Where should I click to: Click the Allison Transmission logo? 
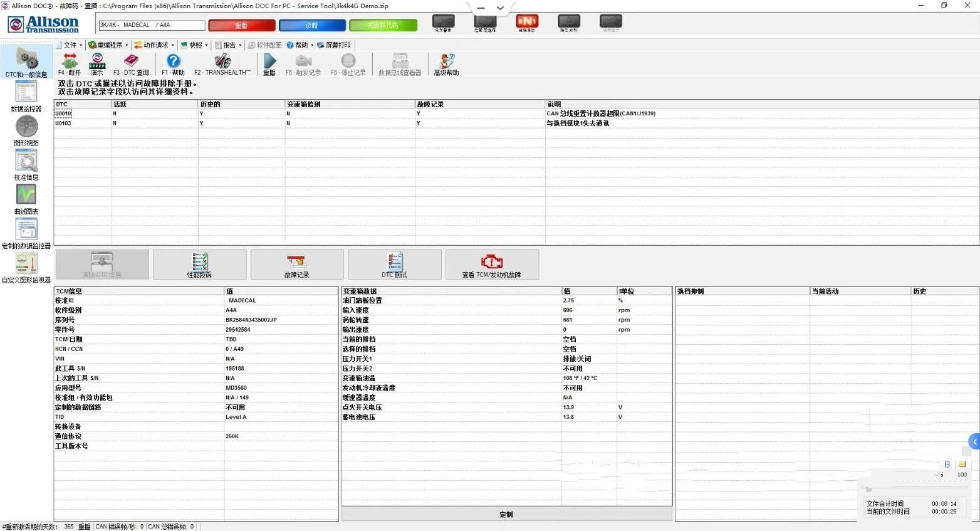click(x=44, y=24)
